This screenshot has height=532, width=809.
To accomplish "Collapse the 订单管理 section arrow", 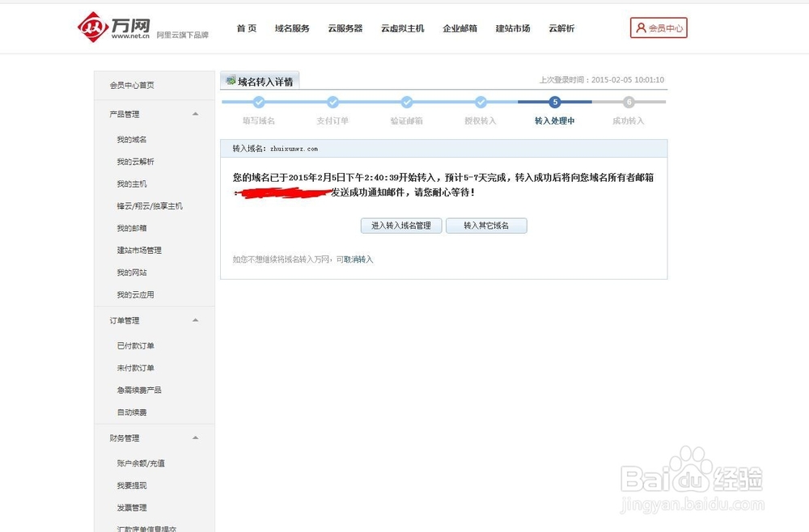I will pos(196,320).
